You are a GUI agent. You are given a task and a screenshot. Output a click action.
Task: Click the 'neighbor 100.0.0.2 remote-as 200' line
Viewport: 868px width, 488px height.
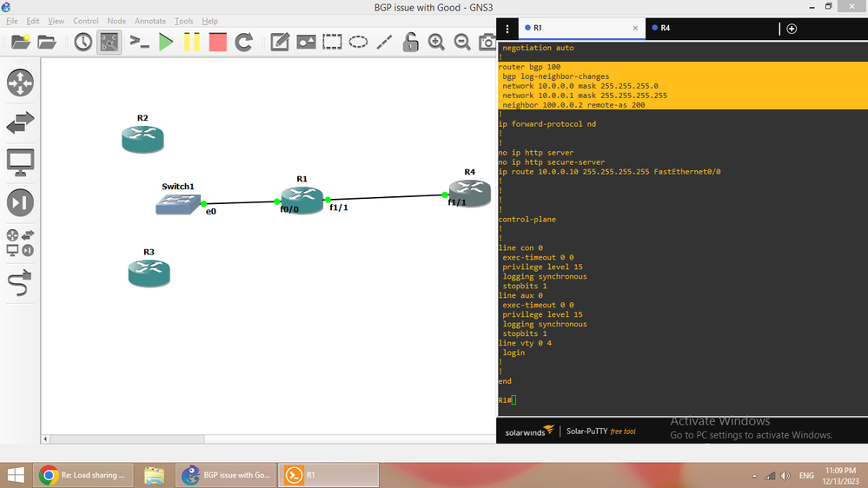point(573,105)
